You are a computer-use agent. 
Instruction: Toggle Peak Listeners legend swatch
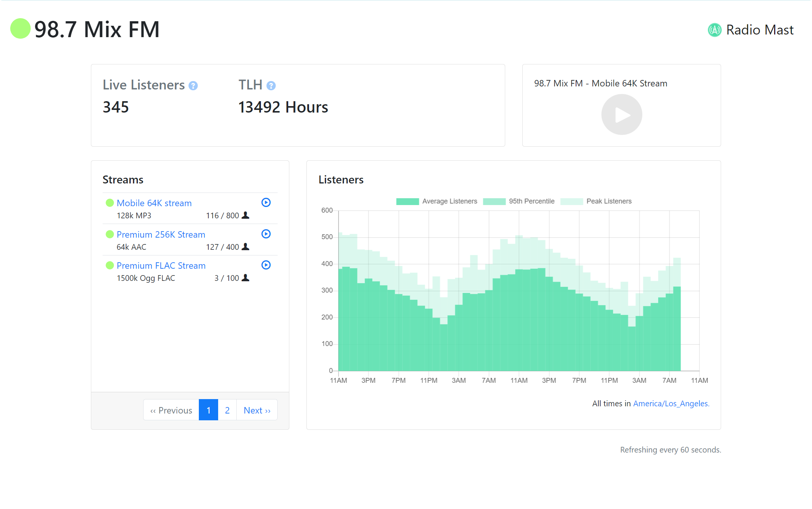(x=572, y=201)
